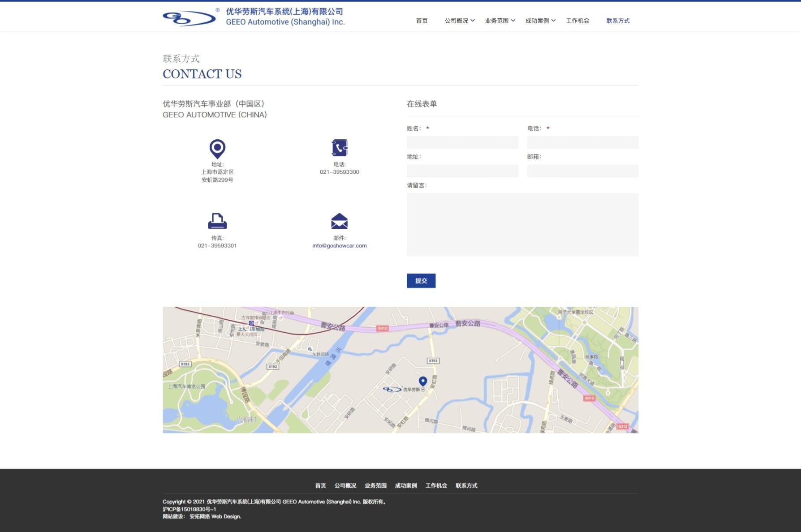Click the X193 road badge on map
This screenshot has width=801, height=532.
[433, 360]
